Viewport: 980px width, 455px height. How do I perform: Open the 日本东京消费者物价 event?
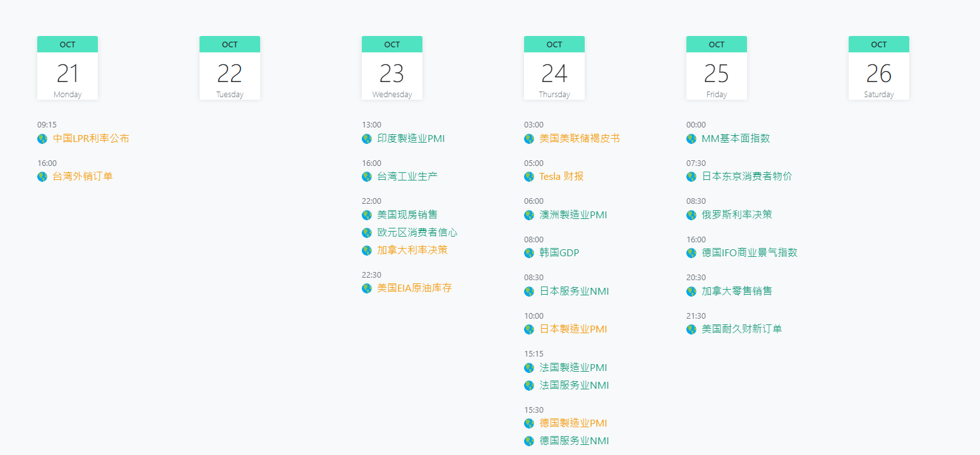[747, 176]
